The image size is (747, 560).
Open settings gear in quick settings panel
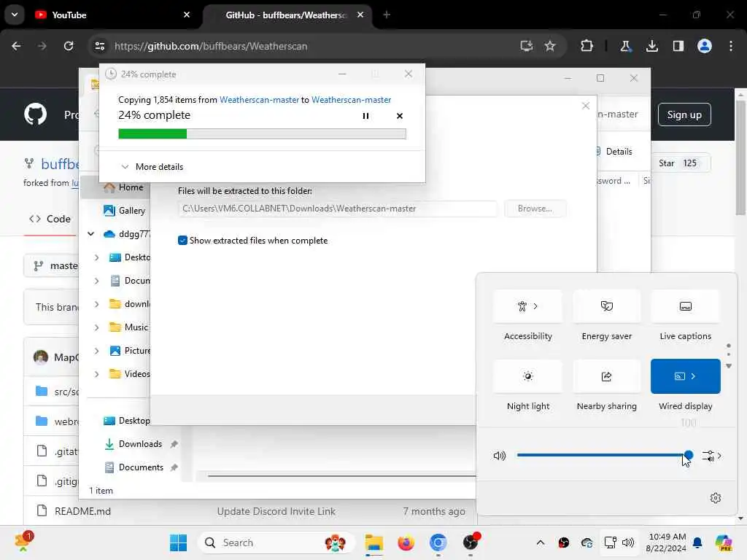[716, 498]
